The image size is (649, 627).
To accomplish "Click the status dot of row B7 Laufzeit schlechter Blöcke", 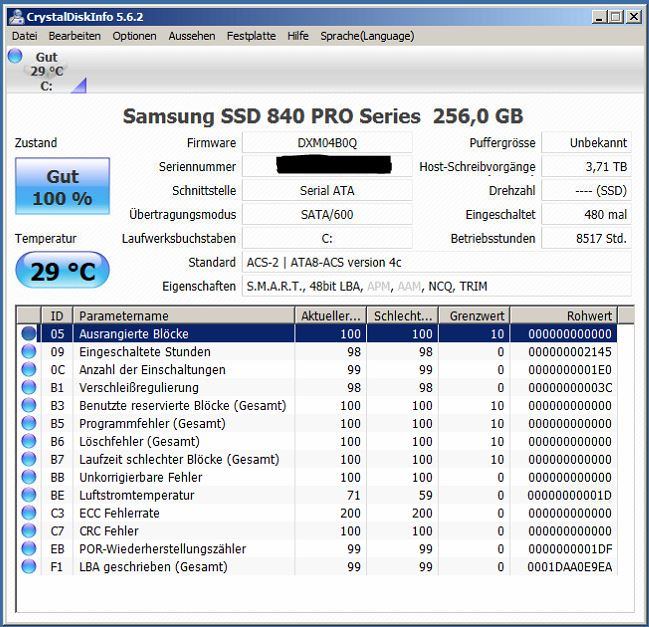I will pos(29,459).
